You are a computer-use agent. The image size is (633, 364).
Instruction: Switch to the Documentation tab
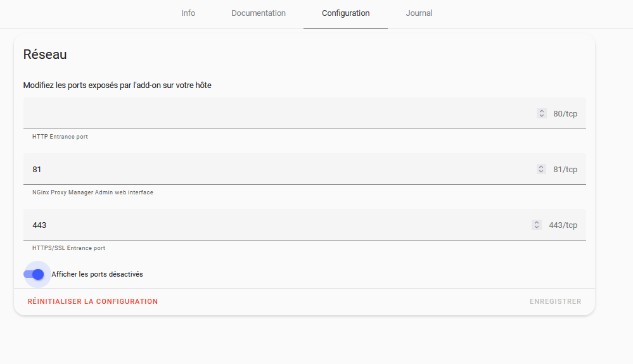(x=259, y=13)
